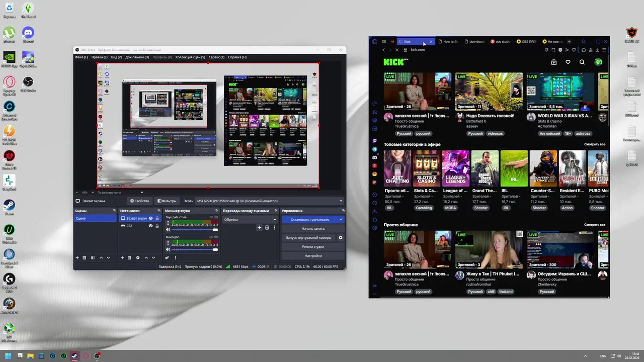Open the Экран monitor selection dropdown

[269, 201]
